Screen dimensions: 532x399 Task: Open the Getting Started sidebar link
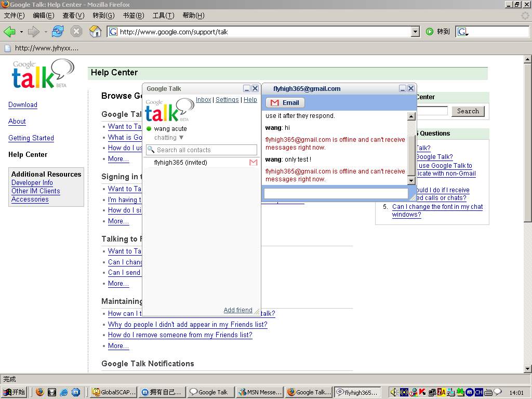coord(31,138)
